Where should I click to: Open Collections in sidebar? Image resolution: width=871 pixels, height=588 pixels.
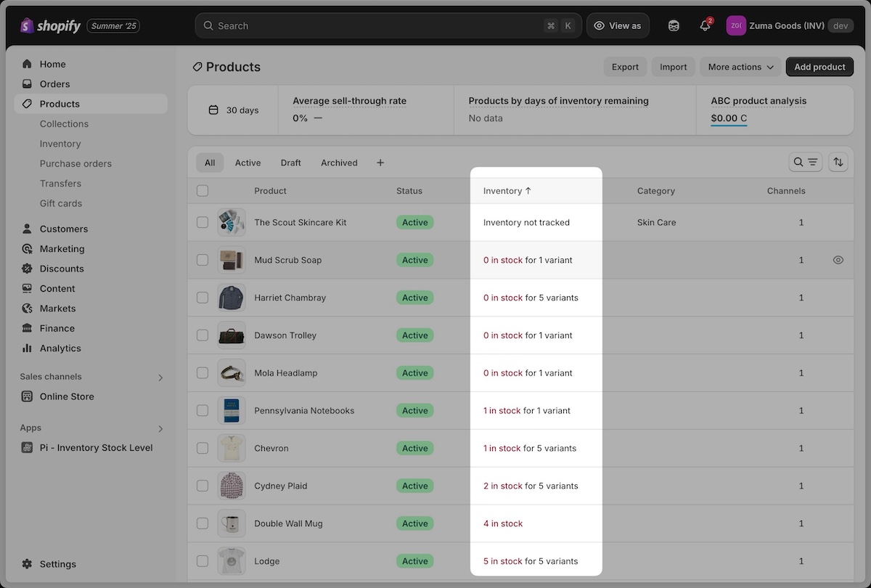(x=64, y=124)
